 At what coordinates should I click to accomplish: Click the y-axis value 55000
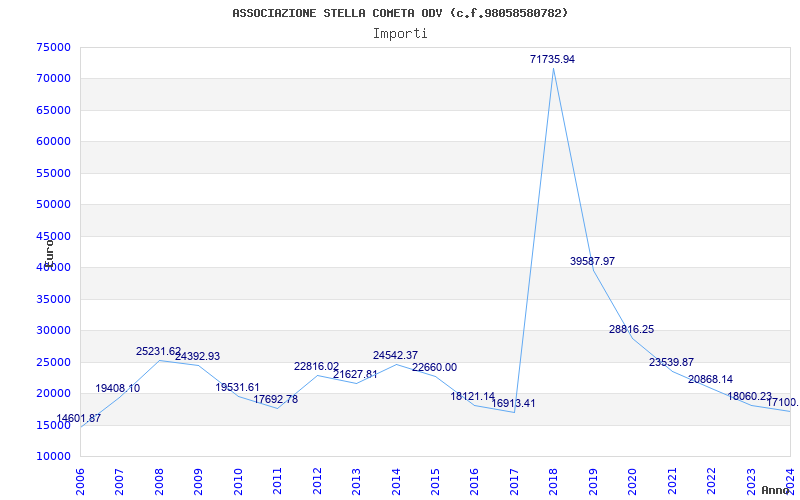pyautogui.click(x=54, y=173)
